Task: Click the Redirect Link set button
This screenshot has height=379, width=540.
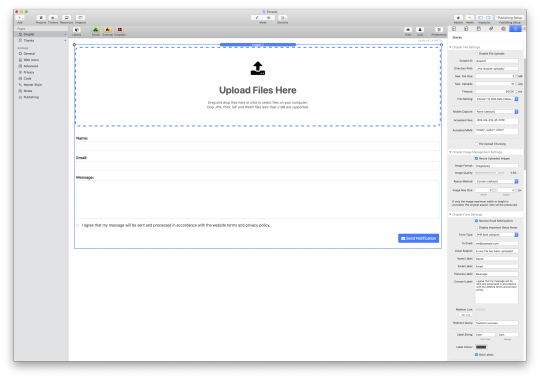Action: click(466, 315)
